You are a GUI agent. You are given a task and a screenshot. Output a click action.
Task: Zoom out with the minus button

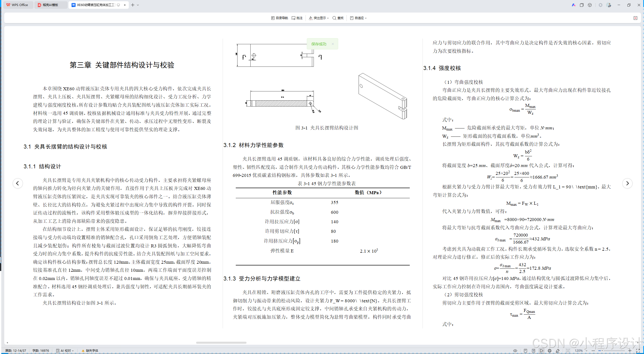(593, 351)
